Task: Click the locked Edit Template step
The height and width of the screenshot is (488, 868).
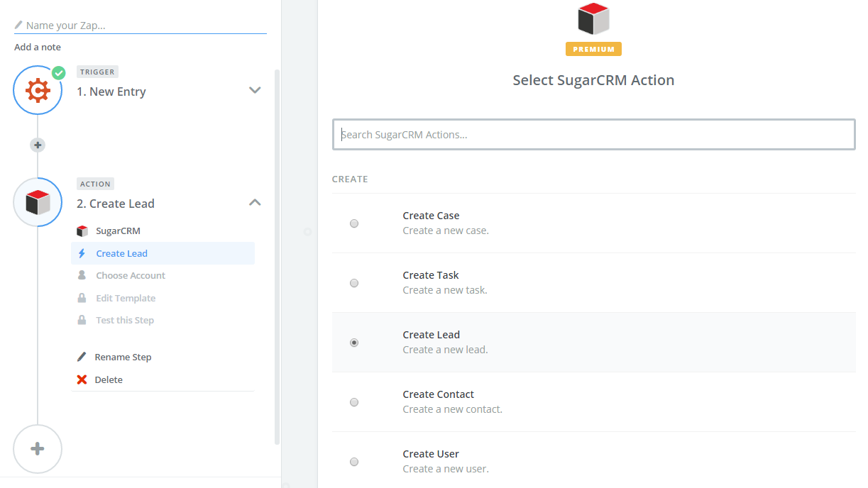Action: tap(126, 297)
